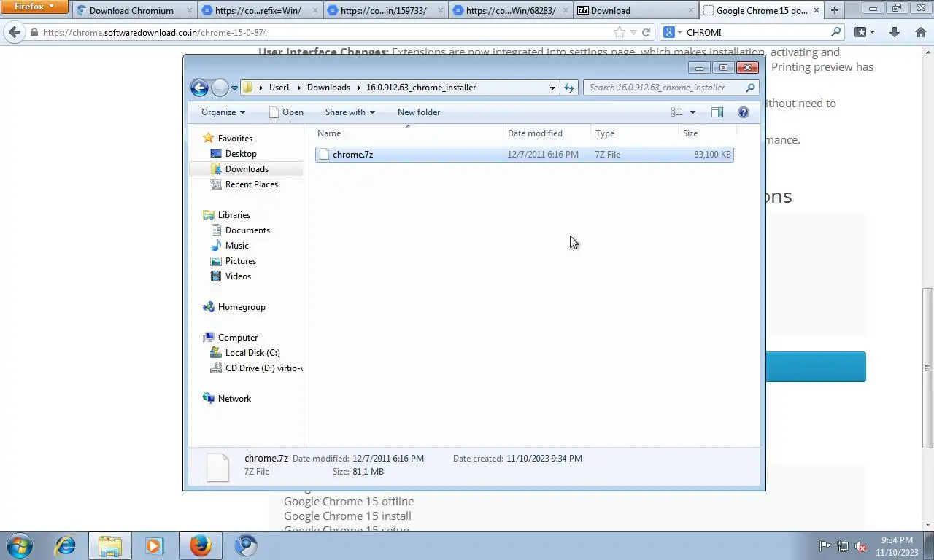Reload the page in Firefox
Screen dimensions: 934x560
(x=646, y=32)
